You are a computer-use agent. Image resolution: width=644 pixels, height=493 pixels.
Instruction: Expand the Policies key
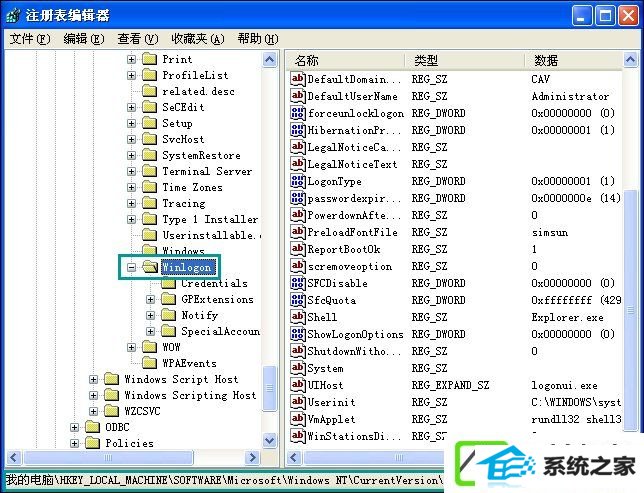(74, 443)
